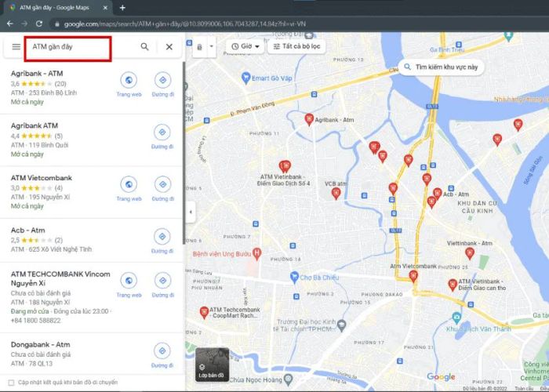The height and width of the screenshot is (392, 549).
Task: Select the Acb - Atm map pin
Action: 438,194
